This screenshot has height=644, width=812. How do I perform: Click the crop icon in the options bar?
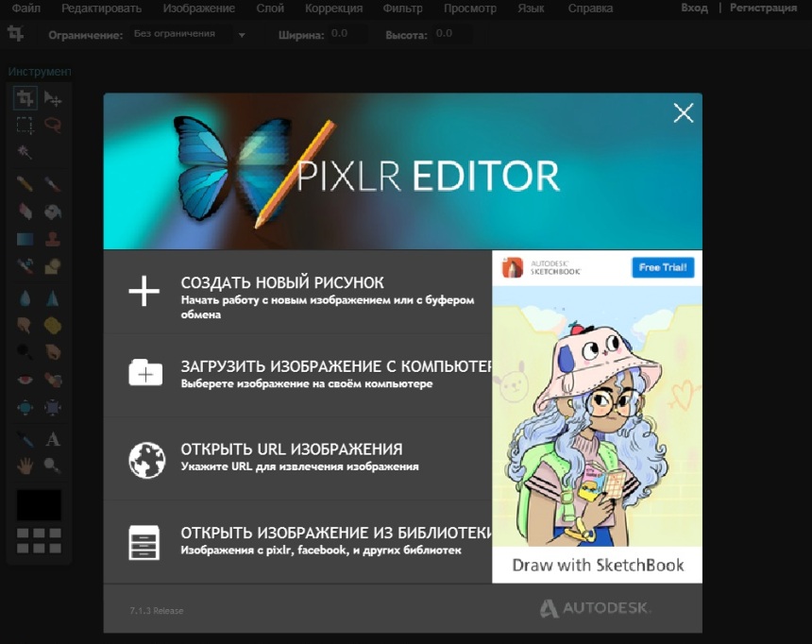click(15, 34)
